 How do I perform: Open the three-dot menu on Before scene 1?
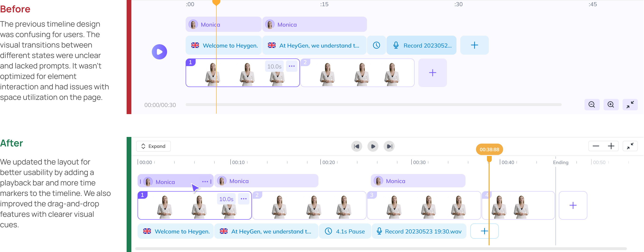292,66
